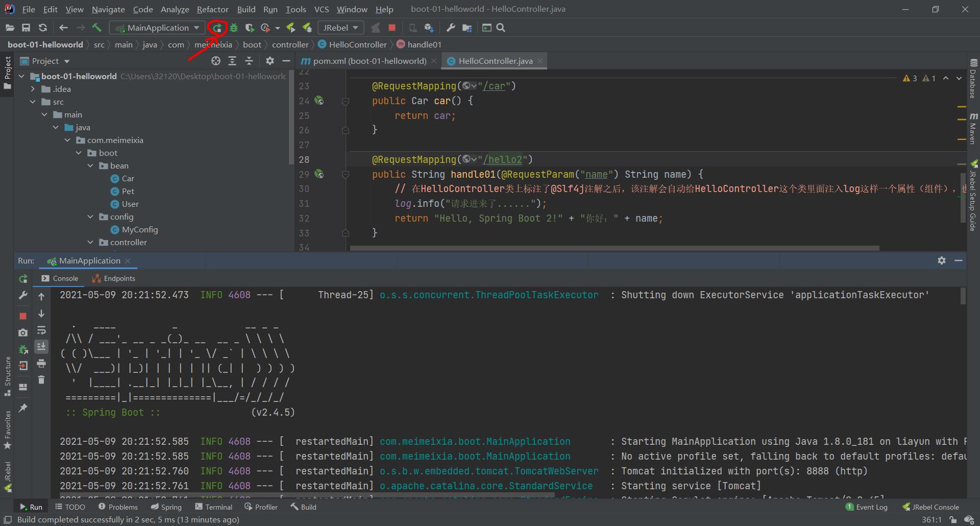Open project folder icon in main toolbar
The width and height of the screenshot is (980, 526).
coord(10,28)
